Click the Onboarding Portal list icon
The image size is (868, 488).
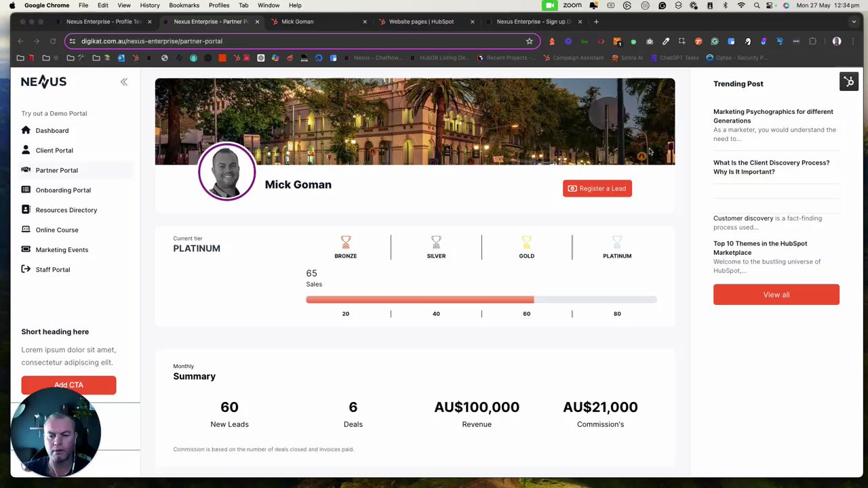tap(26, 190)
